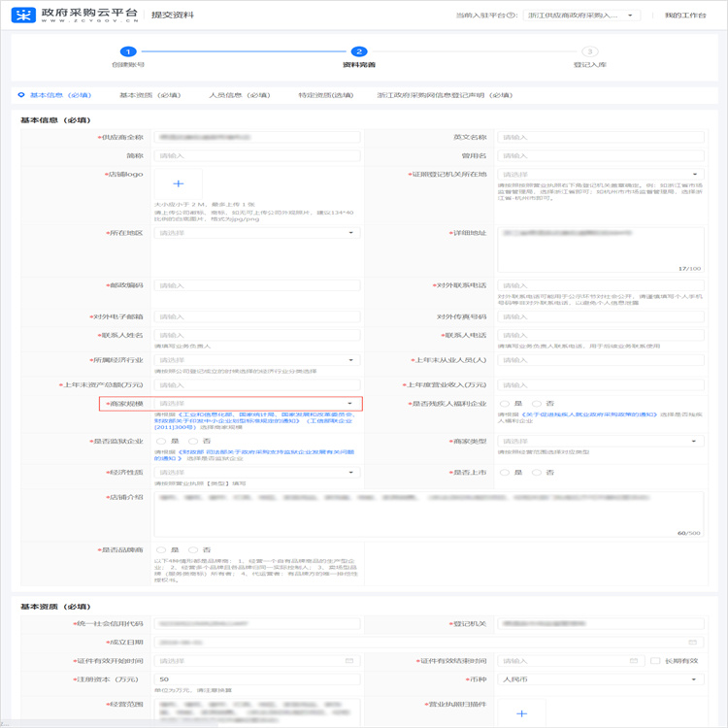The image size is (728, 728).
Task: Select 否 for 是否监狱企业
Action: coord(193,441)
